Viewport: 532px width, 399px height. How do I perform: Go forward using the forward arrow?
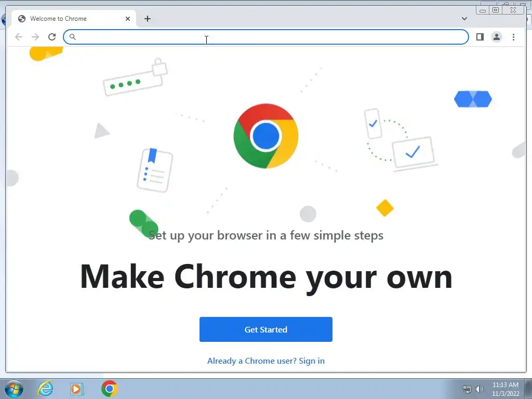[x=35, y=37]
